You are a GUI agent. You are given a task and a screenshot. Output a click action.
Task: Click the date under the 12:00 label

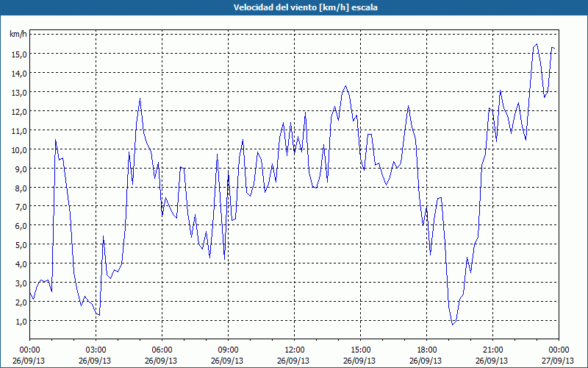pos(293,361)
